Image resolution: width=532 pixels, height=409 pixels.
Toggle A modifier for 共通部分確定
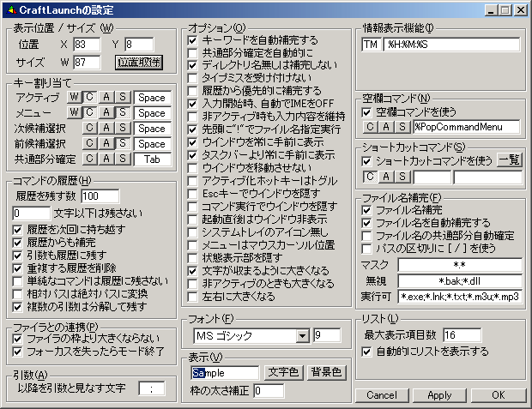(x=106, y=159)
